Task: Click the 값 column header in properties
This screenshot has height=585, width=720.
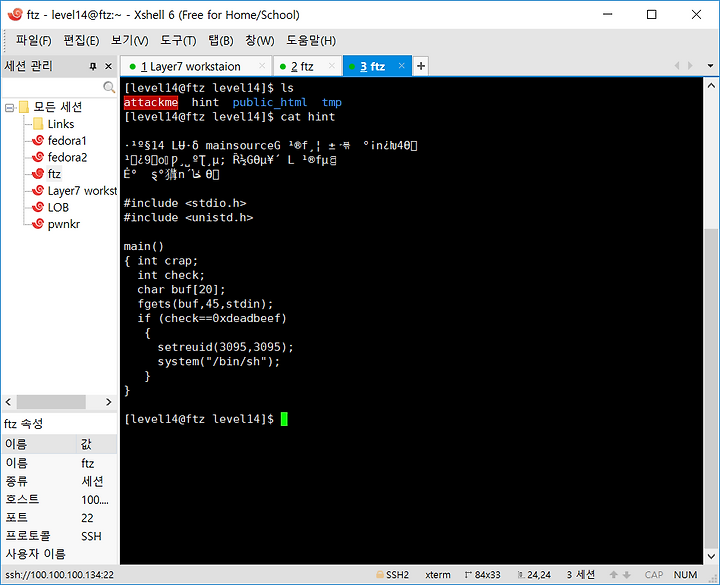Action: [97, 444]
